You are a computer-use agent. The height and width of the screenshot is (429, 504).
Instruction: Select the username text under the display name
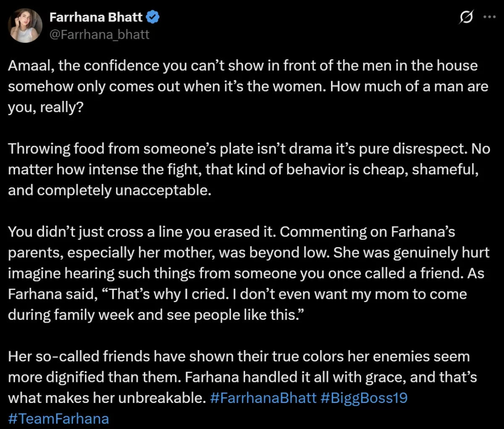100,34
